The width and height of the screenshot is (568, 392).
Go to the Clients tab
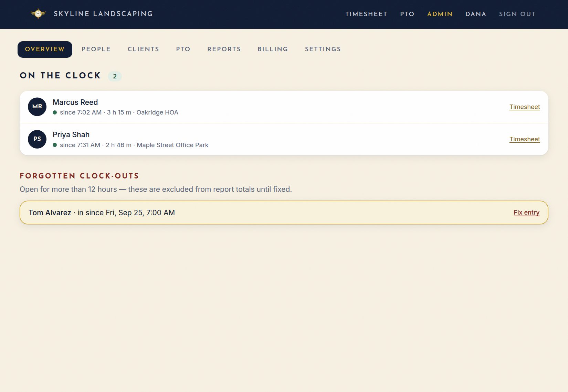tap(144, 50)
